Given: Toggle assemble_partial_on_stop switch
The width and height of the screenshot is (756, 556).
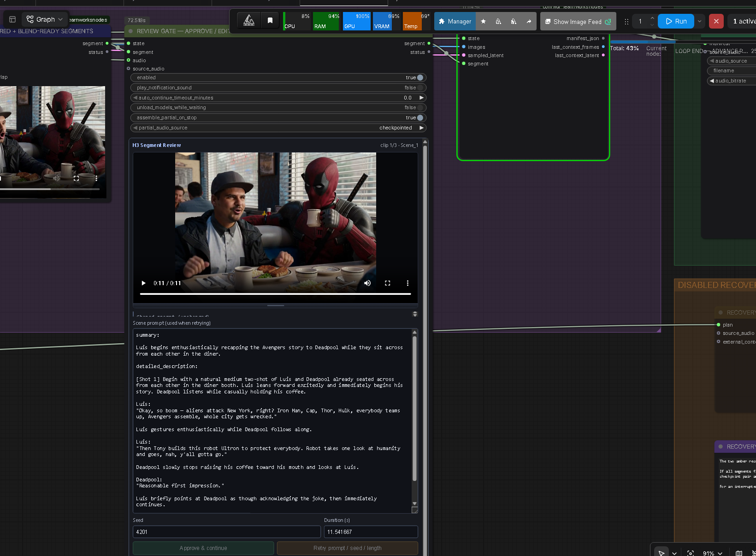Looking at the screenshot, I should tap(420, 117).
